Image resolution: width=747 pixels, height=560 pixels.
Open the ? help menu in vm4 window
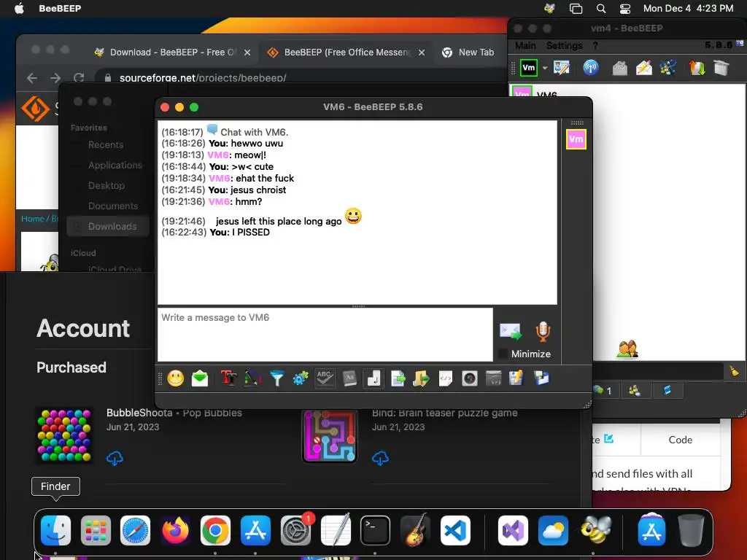[x=595, y=46]
